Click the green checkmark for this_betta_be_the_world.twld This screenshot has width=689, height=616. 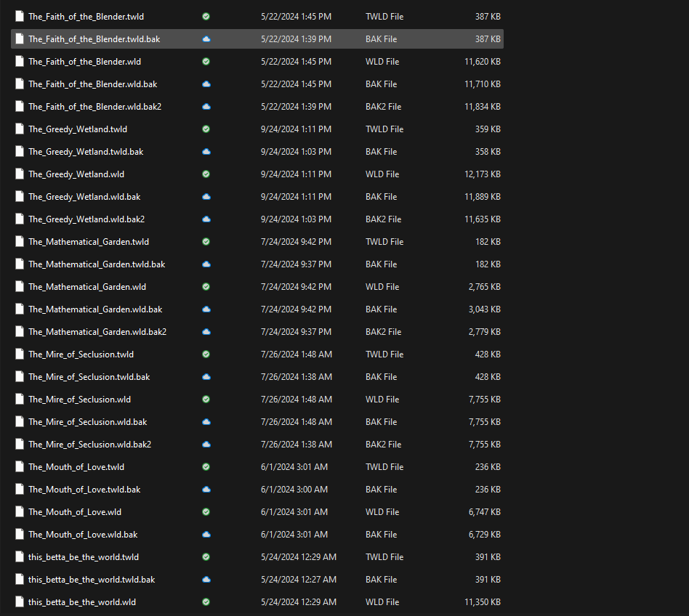coord(206,557)
